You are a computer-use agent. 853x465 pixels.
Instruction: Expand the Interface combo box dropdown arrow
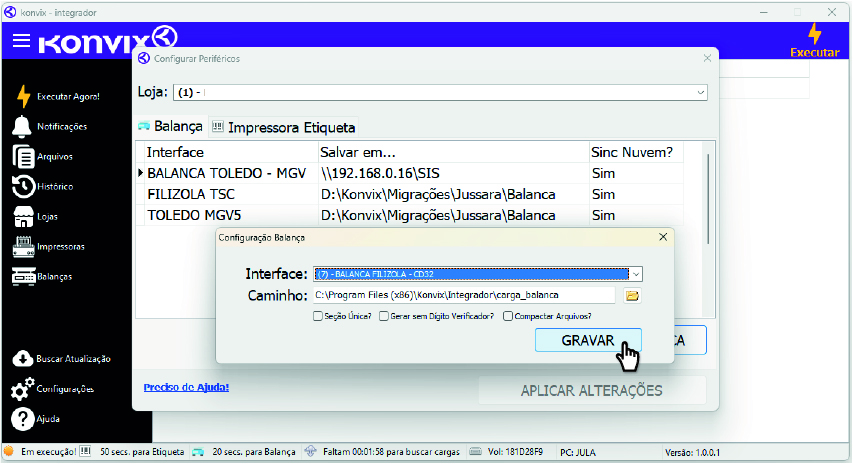[635, 274]
